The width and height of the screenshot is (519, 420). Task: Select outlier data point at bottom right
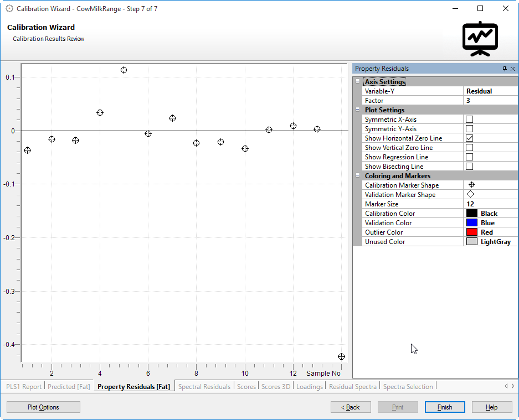click(x=341, y=357)
